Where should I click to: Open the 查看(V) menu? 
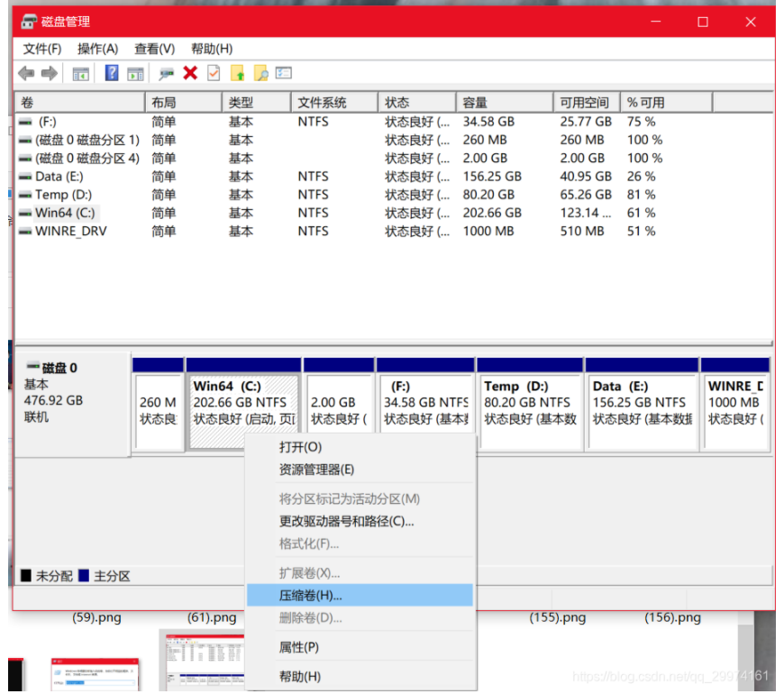(x=154, y=49)
